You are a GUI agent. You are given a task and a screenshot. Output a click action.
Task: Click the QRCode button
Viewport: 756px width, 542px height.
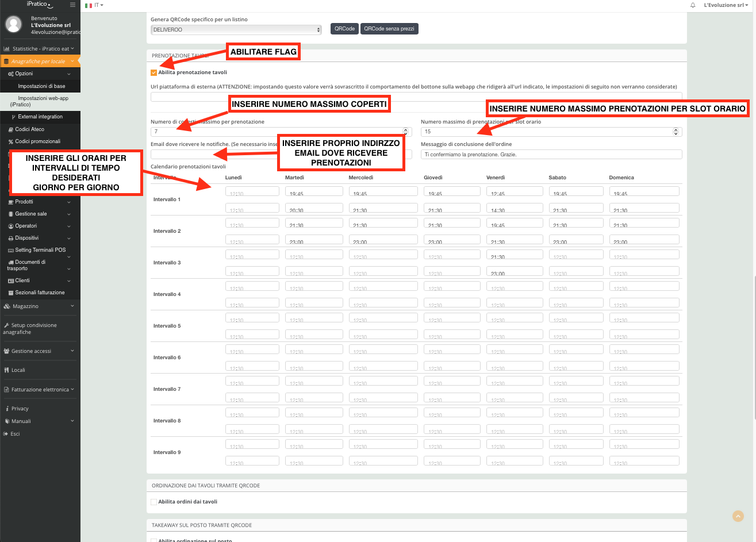coord(344,29)
